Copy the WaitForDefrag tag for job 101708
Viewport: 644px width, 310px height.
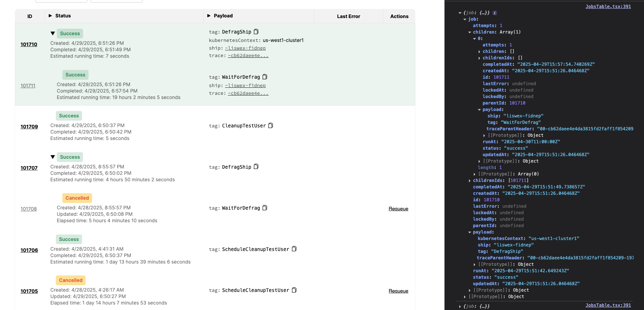point(265,208)
